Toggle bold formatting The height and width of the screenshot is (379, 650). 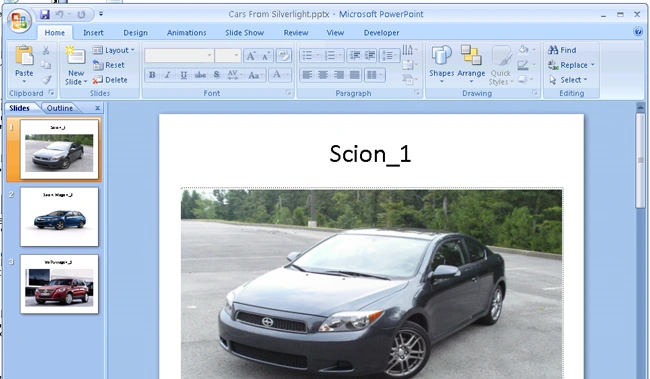[152, 75]
